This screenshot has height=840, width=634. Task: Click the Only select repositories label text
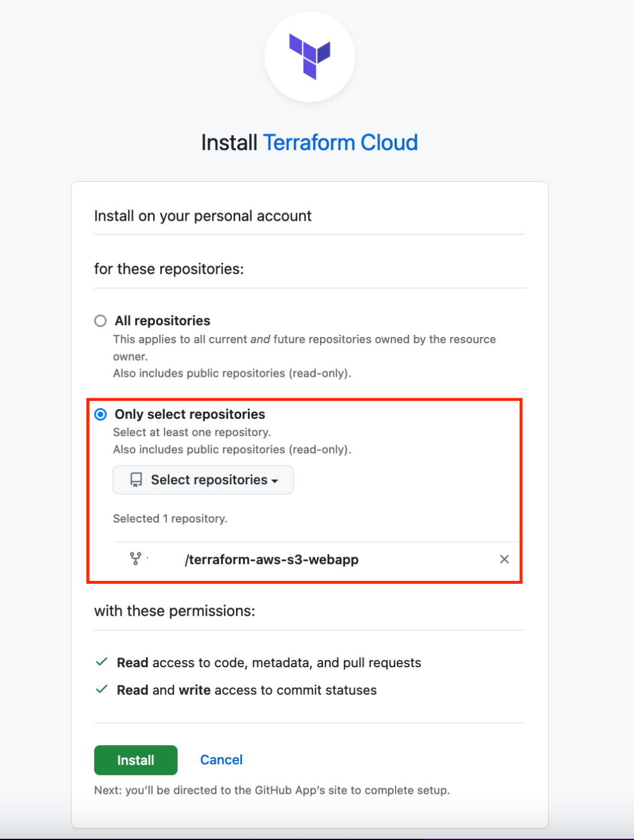coord(190,415)
